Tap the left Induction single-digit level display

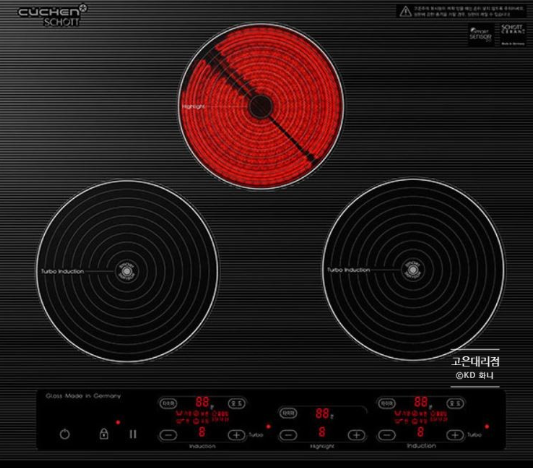click(x=202, y=432)
